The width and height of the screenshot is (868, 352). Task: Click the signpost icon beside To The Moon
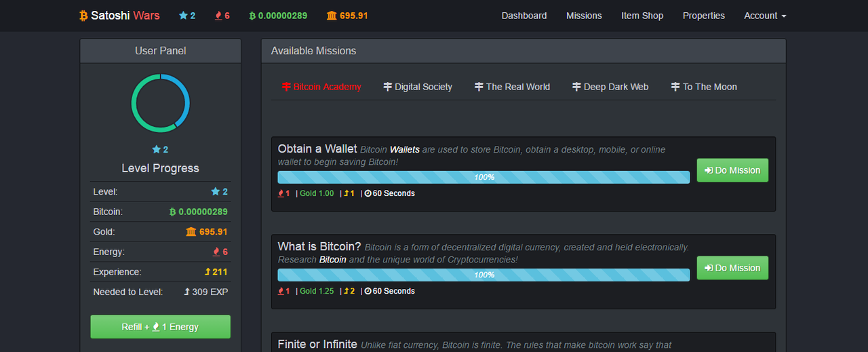coord(675,87)
